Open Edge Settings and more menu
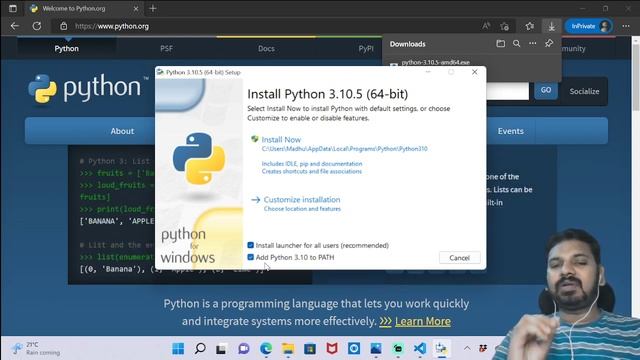The image size is (640, 360). pos(626,26)
